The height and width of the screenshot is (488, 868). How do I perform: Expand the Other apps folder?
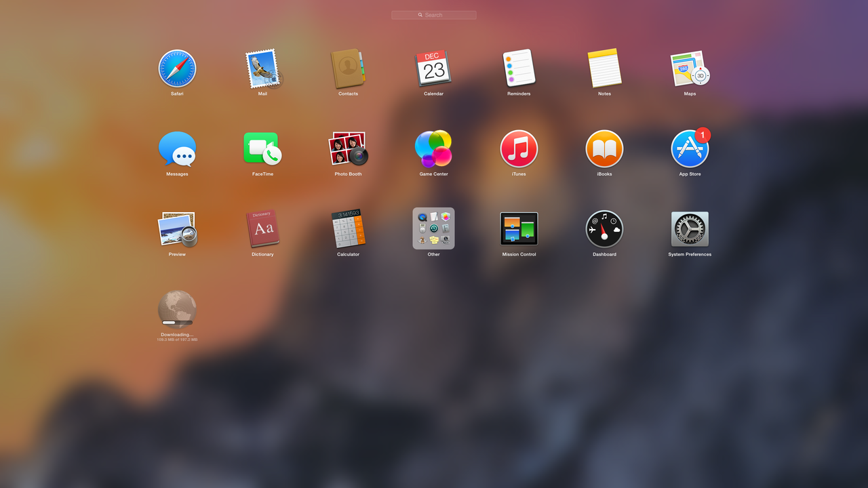433,228
